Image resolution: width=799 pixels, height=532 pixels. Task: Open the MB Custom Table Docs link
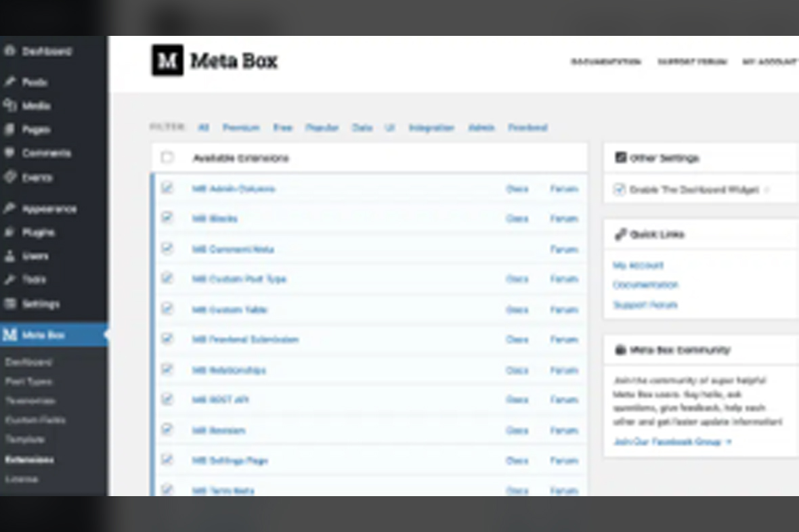pos(517,309)
